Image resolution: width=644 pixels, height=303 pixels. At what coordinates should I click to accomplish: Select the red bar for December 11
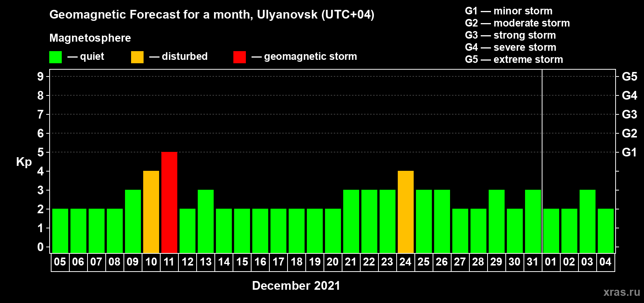point(169,202)
